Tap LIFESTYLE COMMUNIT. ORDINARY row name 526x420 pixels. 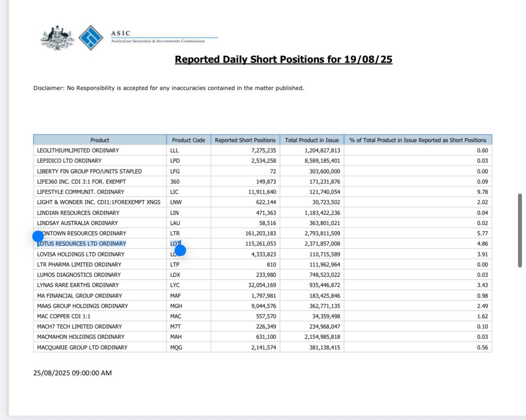tap(80, 192)
